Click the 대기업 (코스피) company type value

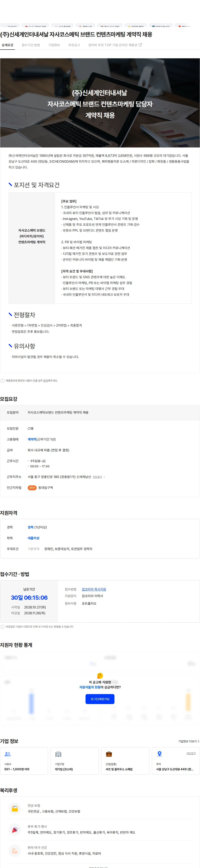click(64, 769)
